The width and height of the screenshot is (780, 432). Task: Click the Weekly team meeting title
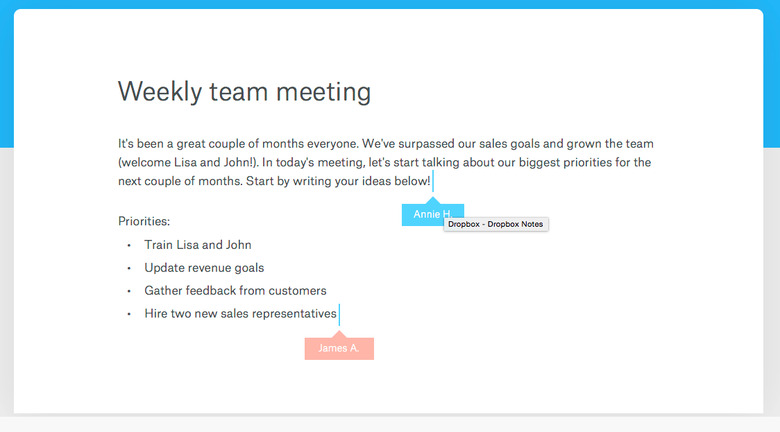click(x=244, y=92)
